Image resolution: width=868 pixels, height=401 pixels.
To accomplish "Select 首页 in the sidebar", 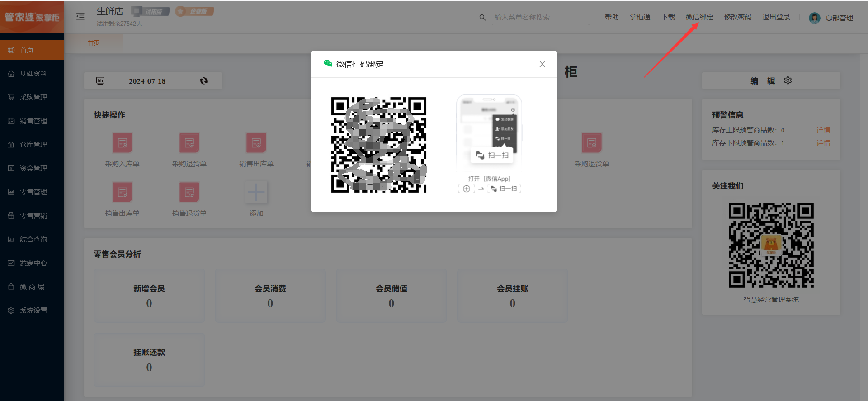I will click(x=32, y=50).
